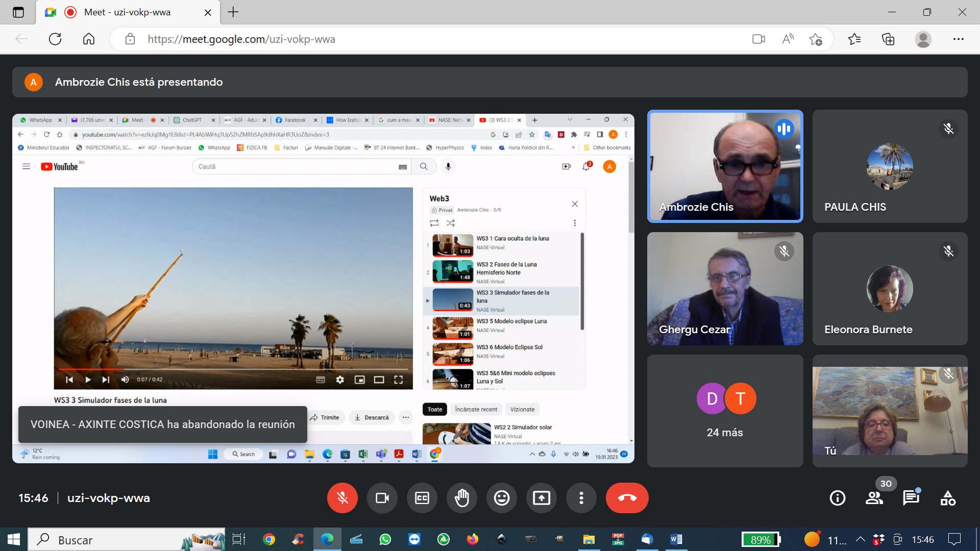Open the emoji reactions panel
The height and width of the screenshot is (551, 980).
point(502,498)
